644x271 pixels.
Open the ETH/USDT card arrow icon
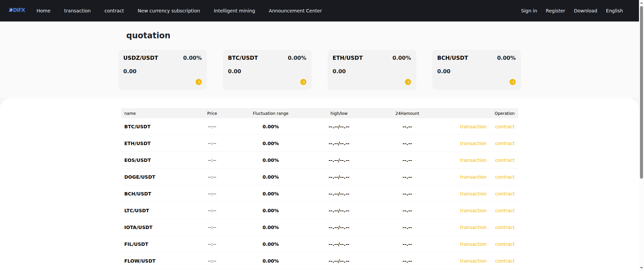pos(408,82)
